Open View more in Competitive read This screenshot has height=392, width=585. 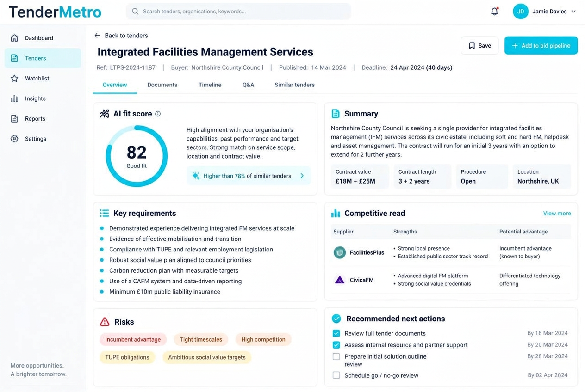(x=557, y=214)
